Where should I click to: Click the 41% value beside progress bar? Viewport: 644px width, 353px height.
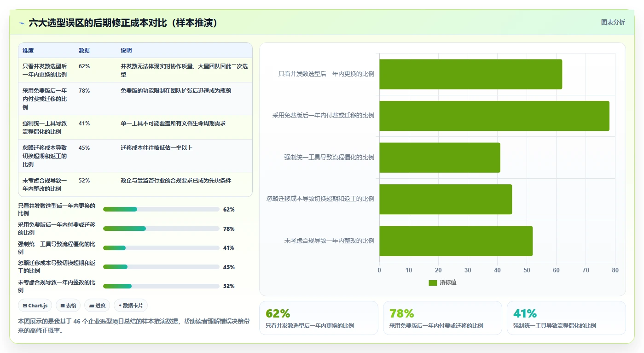(x=229, y=248)
